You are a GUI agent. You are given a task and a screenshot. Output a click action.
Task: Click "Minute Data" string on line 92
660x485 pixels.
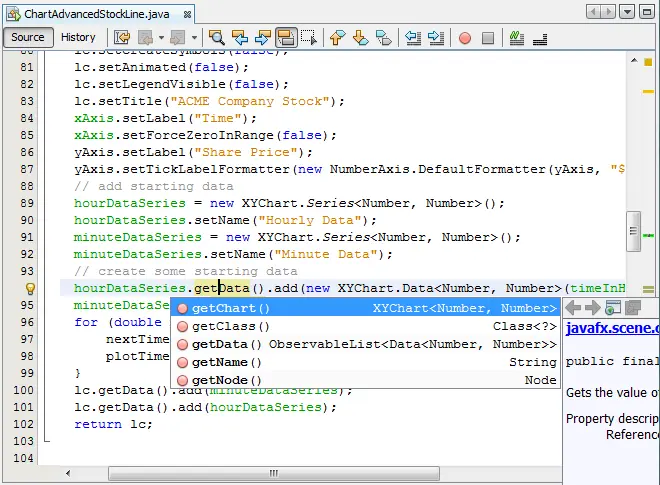coord(327,255)
